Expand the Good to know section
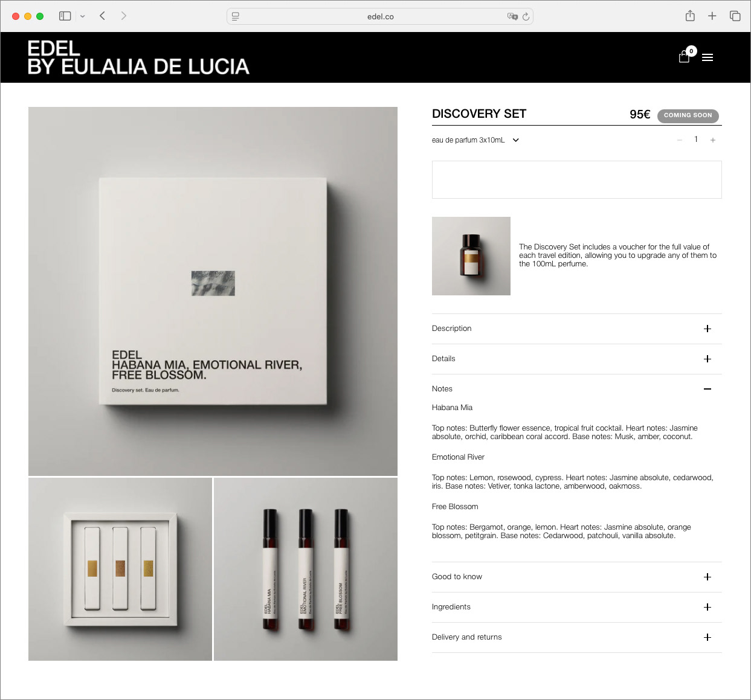The image size is (751, 700). click(x=576, y=577)
